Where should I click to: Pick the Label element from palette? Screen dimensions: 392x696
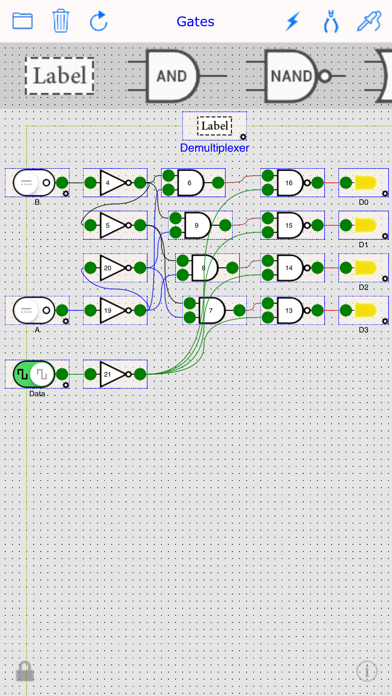pos(59,75)
